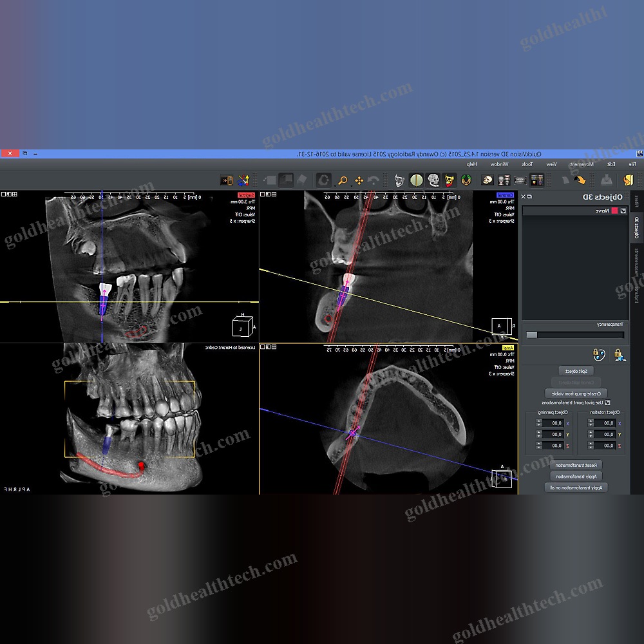Screen dimensions: 644x644
Task: Increase Object rotation X value
Action: (x=591, y=421)
